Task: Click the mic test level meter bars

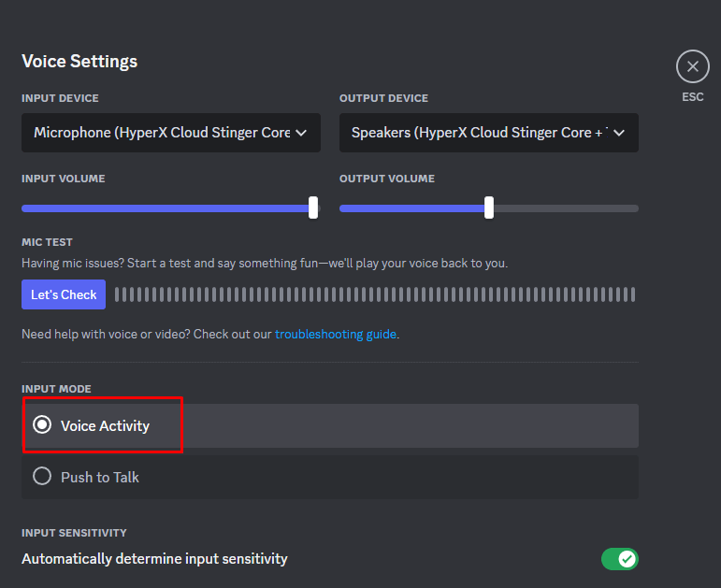Action: point(374,294)
